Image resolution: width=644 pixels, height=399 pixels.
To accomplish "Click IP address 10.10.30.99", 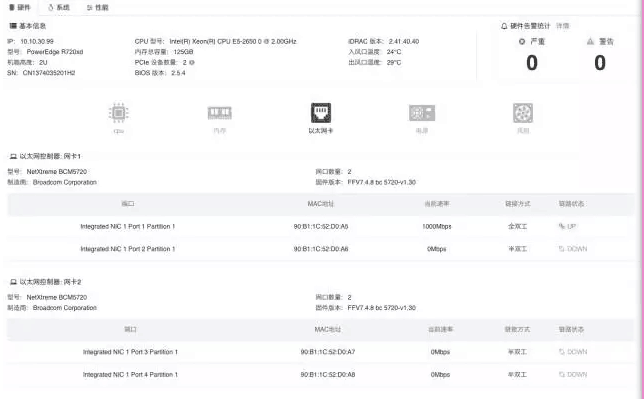I will [x=37, y=42].
